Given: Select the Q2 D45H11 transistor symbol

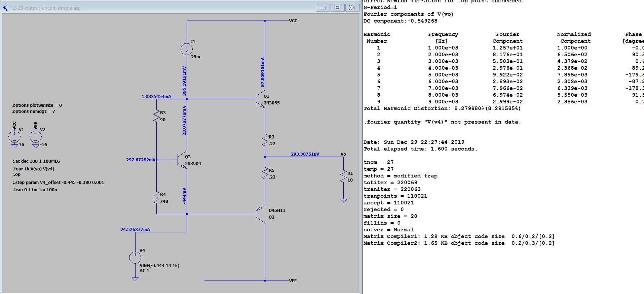Looking at the screenshot, I should (261, 214).
